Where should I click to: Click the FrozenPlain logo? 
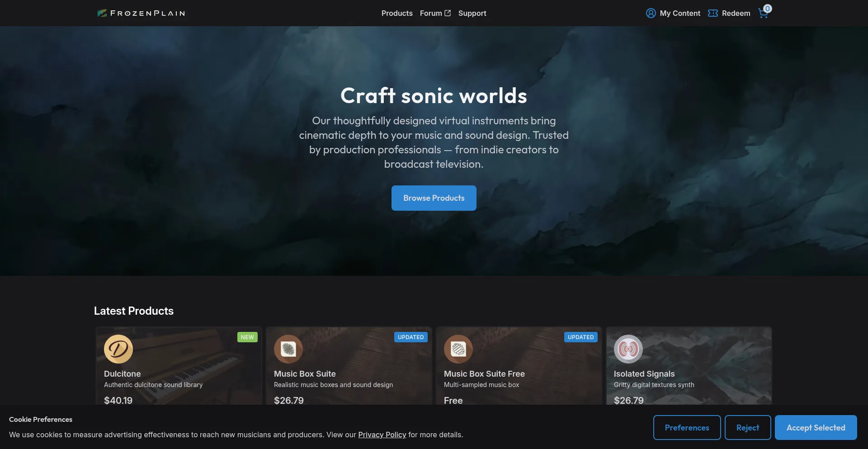(141, 13)
